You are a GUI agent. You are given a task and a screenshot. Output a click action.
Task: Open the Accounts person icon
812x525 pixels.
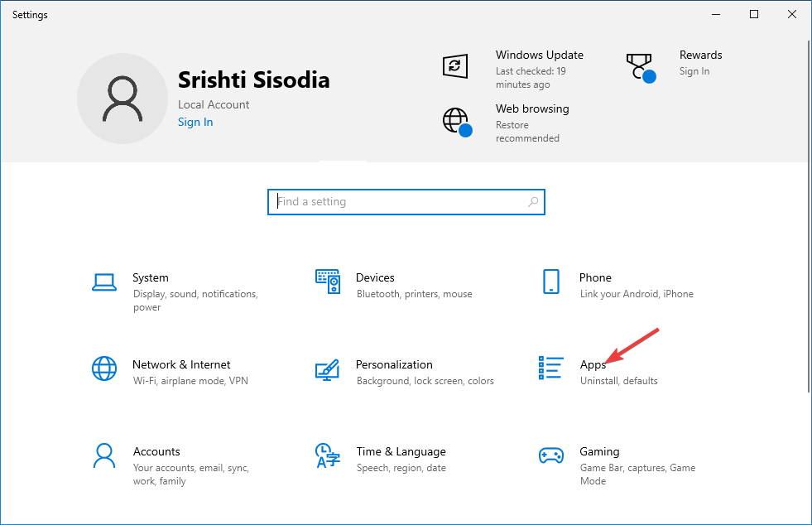tap(104, 455)
